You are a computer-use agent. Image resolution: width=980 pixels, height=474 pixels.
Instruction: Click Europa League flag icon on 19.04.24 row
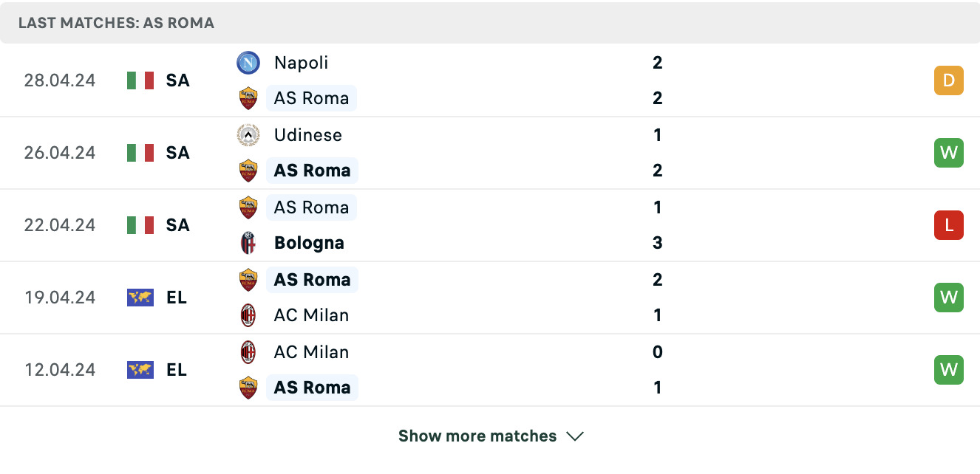point(140,298)
